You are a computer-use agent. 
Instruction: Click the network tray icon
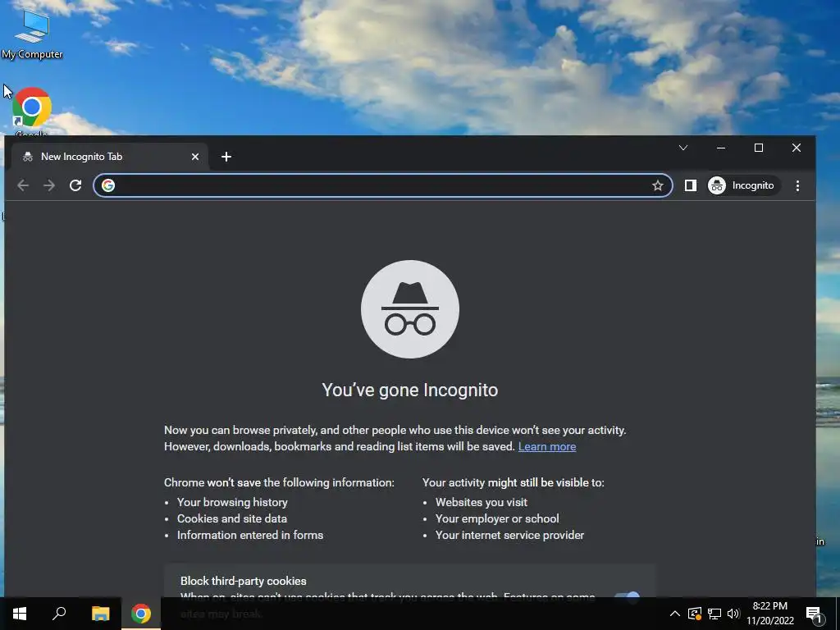coord(714,614)
